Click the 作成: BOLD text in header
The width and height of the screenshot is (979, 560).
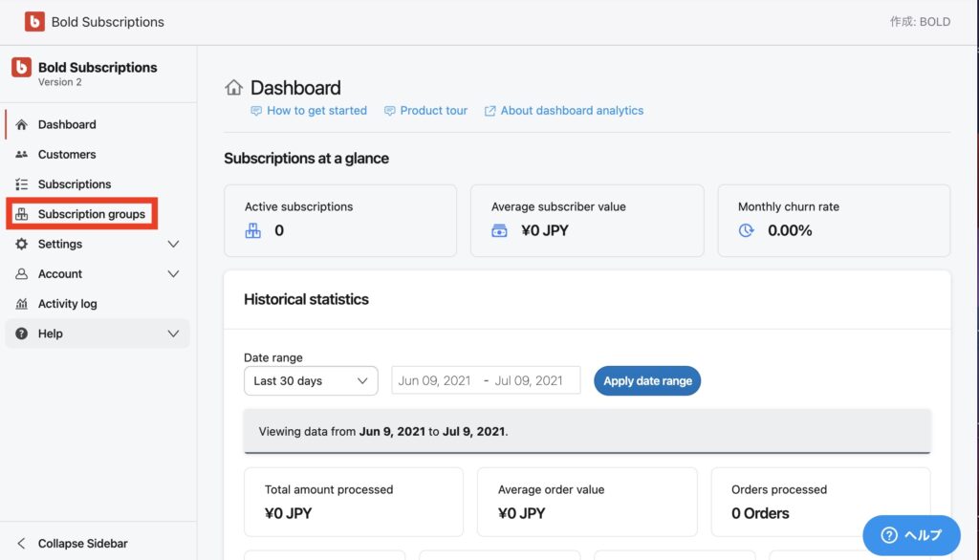coord(921,22)
